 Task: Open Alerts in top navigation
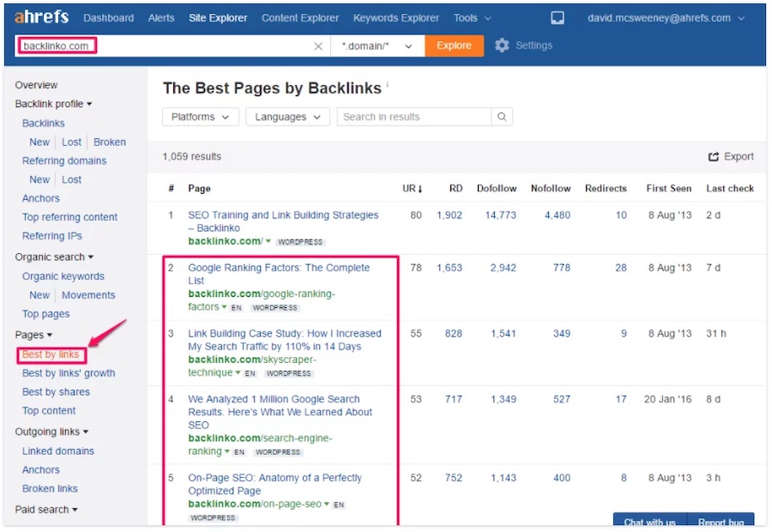(161, 18)
